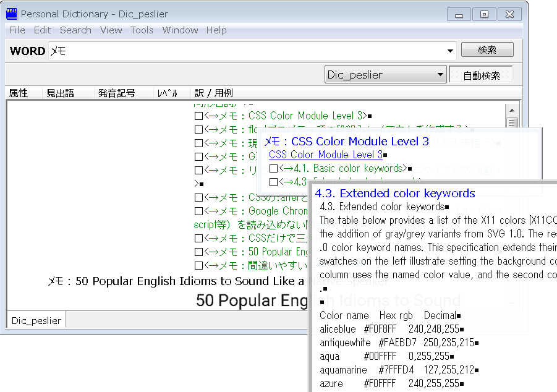Open the Tools menu
The width and height of the screenshot is (557, 392).
click(x=142, y=30)
